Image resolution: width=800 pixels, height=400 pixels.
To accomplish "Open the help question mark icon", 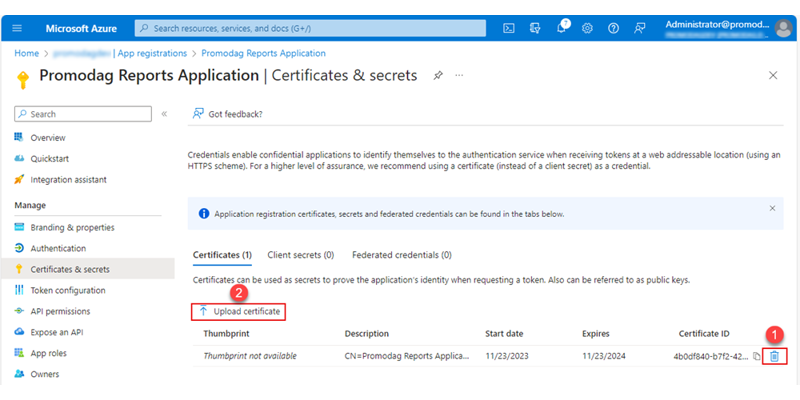I will click(x=613, y=29).
